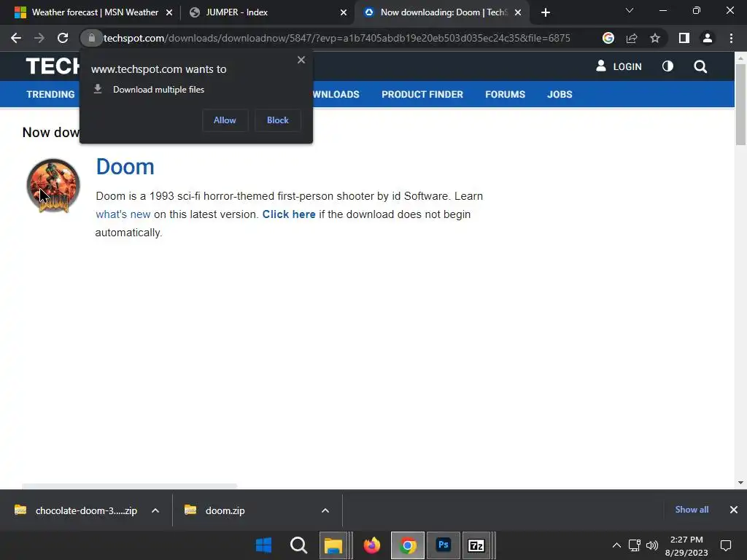747x560 pixels.
Task: Allow downloading multiple files
Action: (225, 120)
